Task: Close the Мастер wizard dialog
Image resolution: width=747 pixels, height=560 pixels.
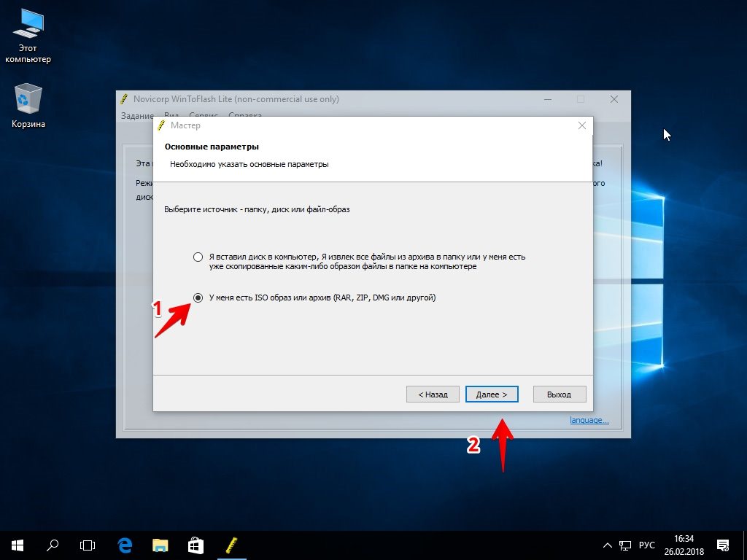Action: click(x=581, y=125)
